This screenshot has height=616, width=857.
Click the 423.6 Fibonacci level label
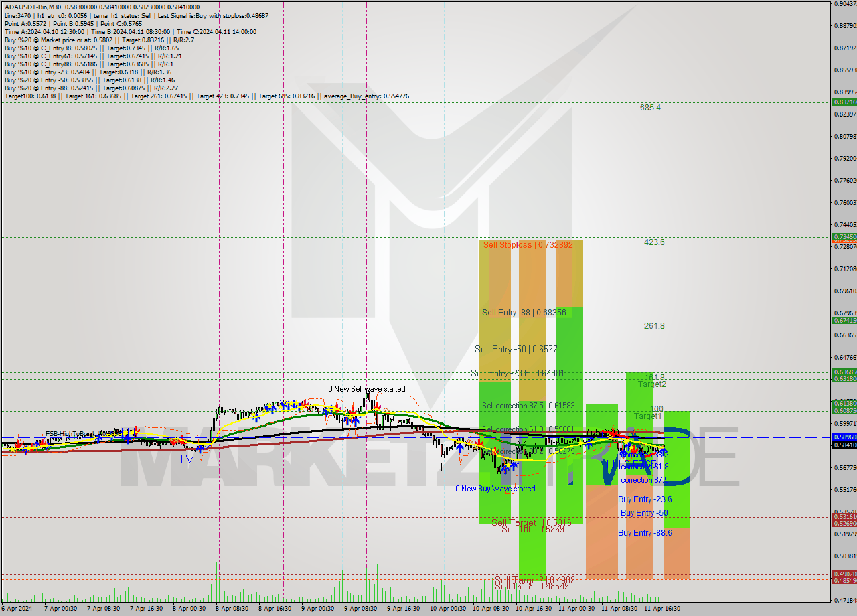654,242
